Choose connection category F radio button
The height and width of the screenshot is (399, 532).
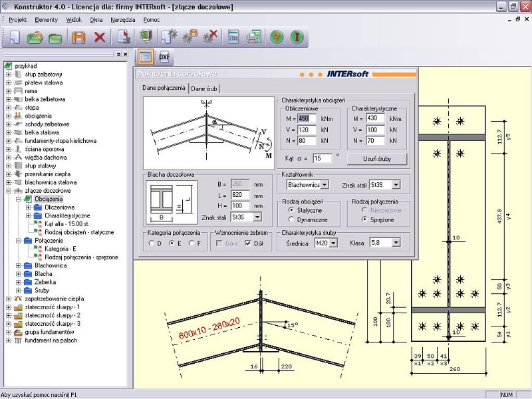[x=192, y=243]
